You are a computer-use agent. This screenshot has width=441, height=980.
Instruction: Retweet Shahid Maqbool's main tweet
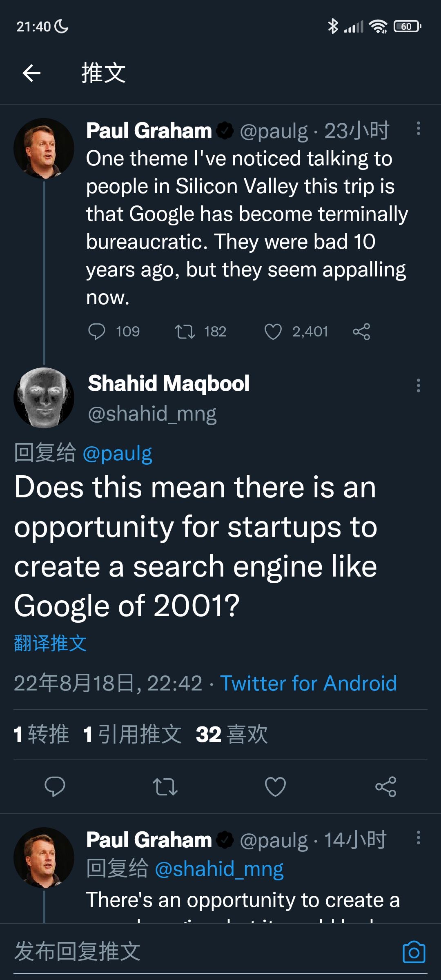pyautogui.click(x=165, y=786)
